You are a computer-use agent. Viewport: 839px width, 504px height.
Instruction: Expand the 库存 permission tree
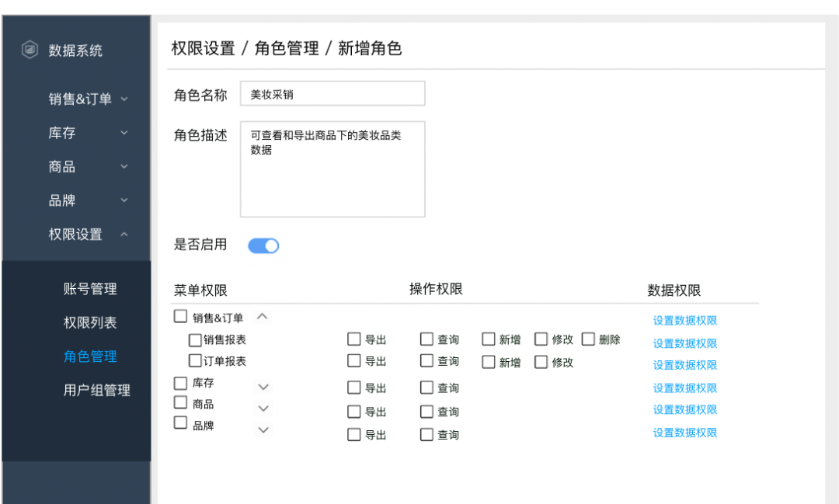coord(263,386)
